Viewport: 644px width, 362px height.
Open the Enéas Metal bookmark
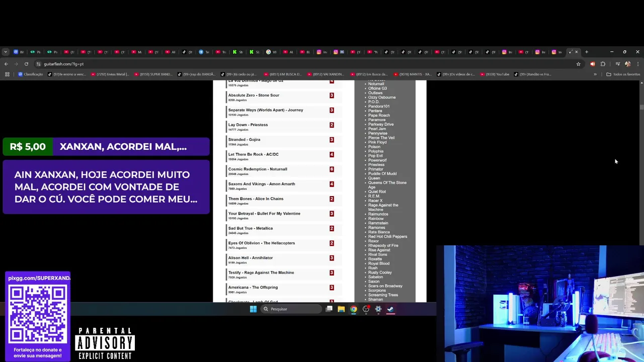[110, 74]
